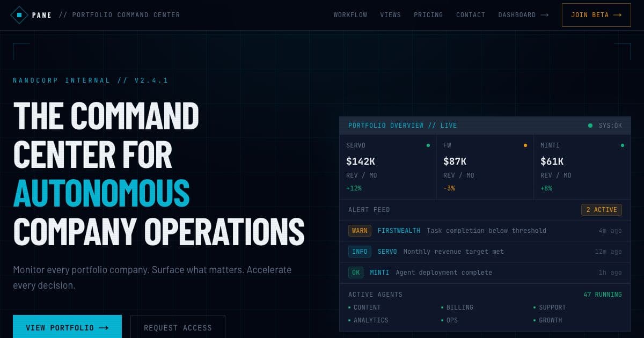Click the OK tag on MINTI alert
Viewport: 644px width, 338px height.
coord(356,273)
